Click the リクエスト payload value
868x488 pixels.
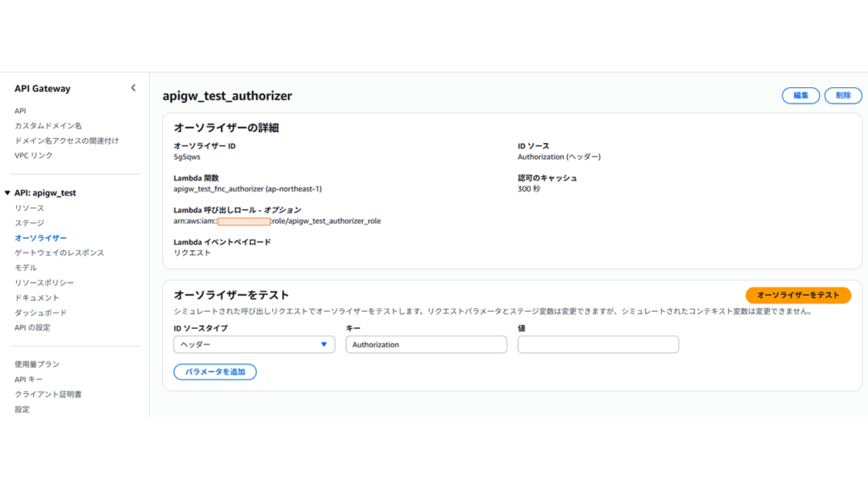[x=192, y=252]
